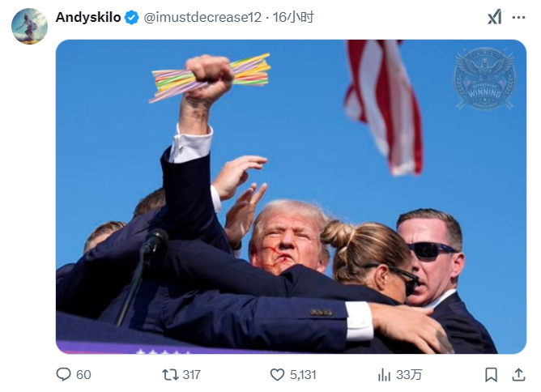Click the repost count 317

[191, 375]
